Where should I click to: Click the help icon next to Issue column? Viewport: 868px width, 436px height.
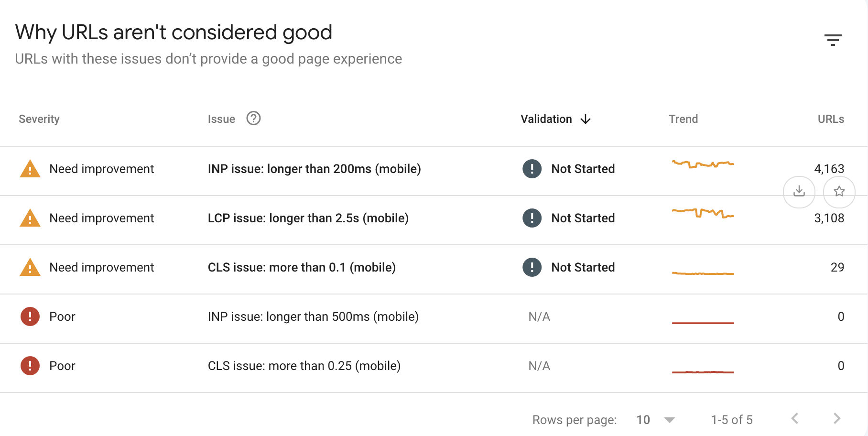click(x=254, y=119)
